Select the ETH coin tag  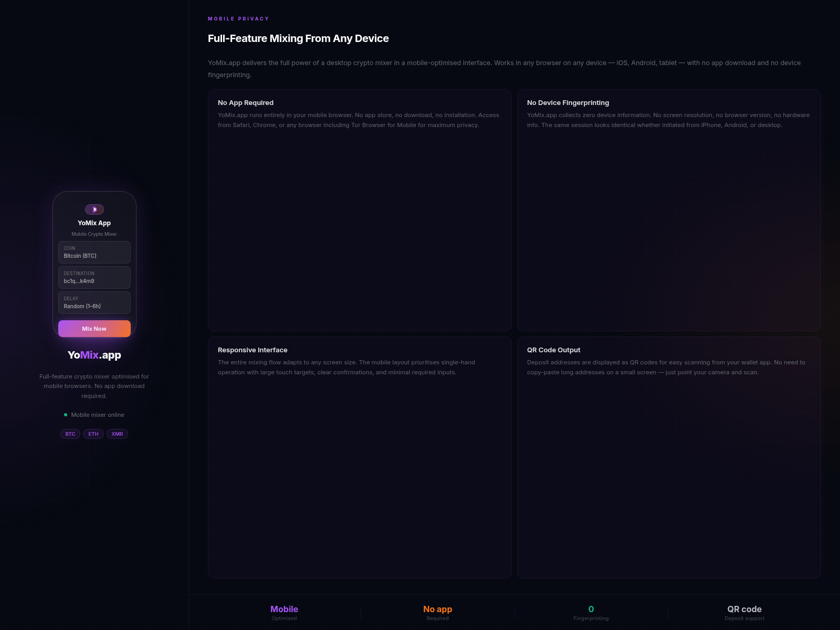[x=93, y=434]
